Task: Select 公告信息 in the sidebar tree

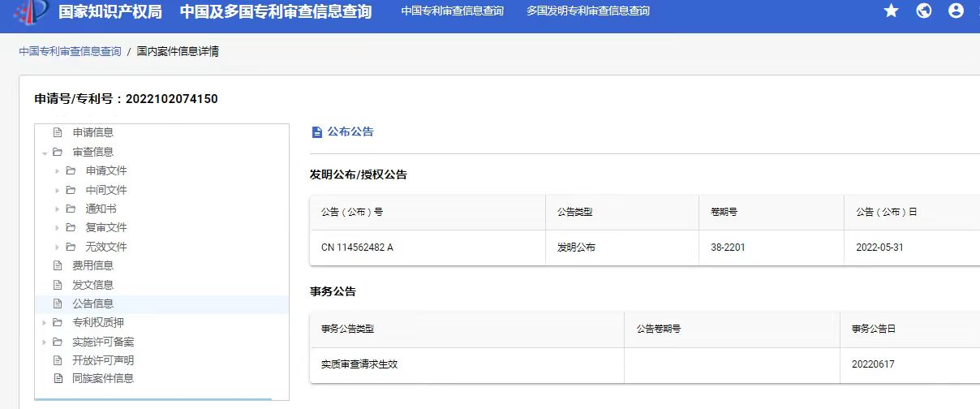Action: point(92,304)
